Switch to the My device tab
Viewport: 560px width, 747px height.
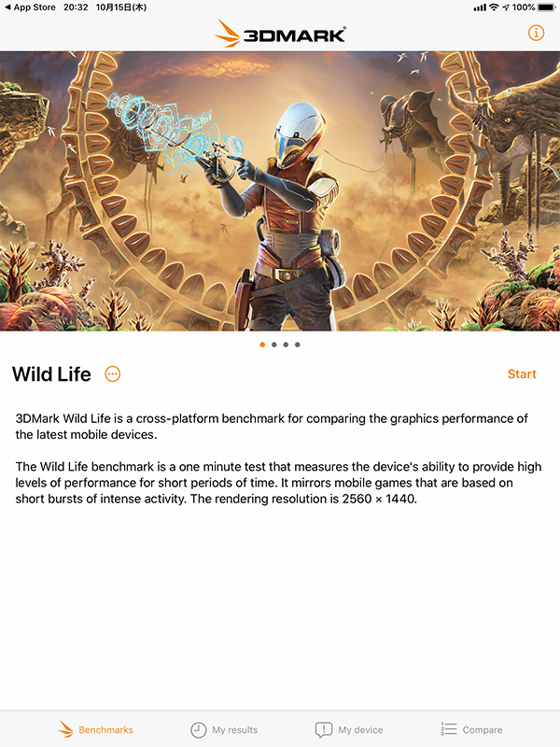pyautogui.click(x=349, y=729)
